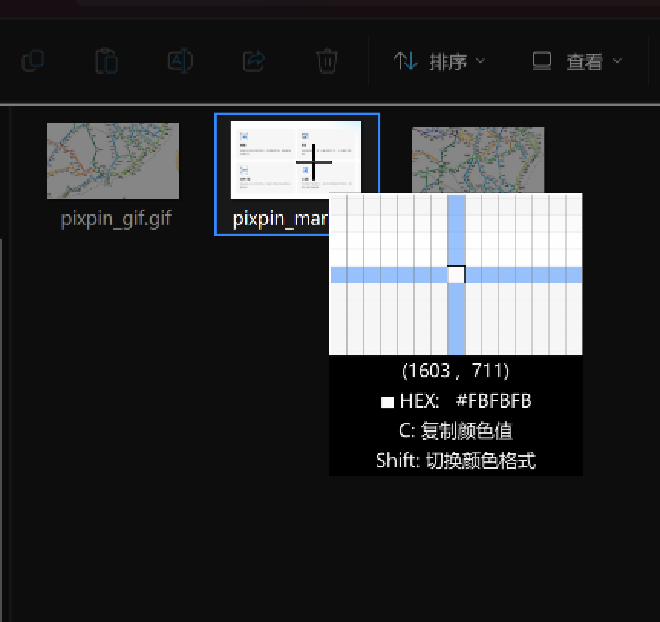The width and height of the screenshot is (660, 622).
Task: Click the Share icon in the toolbar
Action: [254, 61]
